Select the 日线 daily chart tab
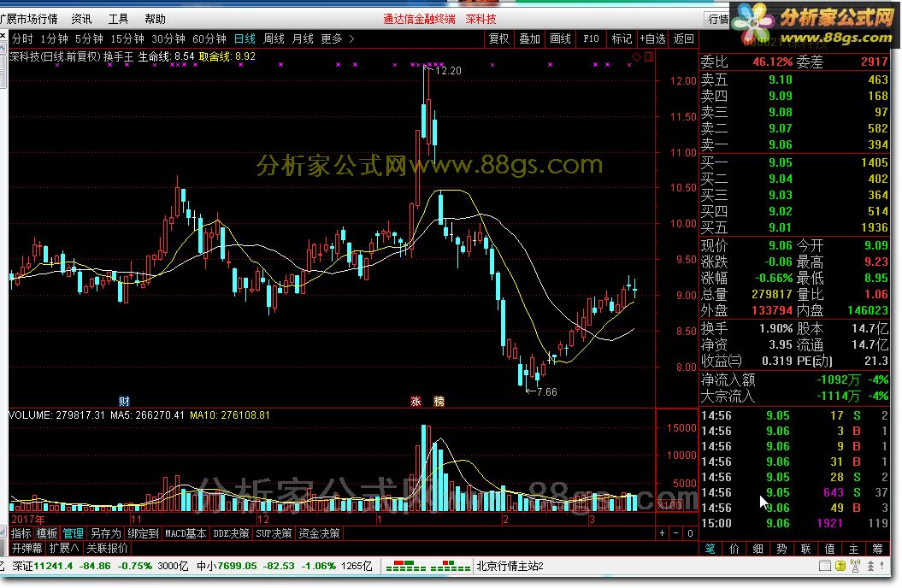902x588 pixels. click(x=245, y=38)
